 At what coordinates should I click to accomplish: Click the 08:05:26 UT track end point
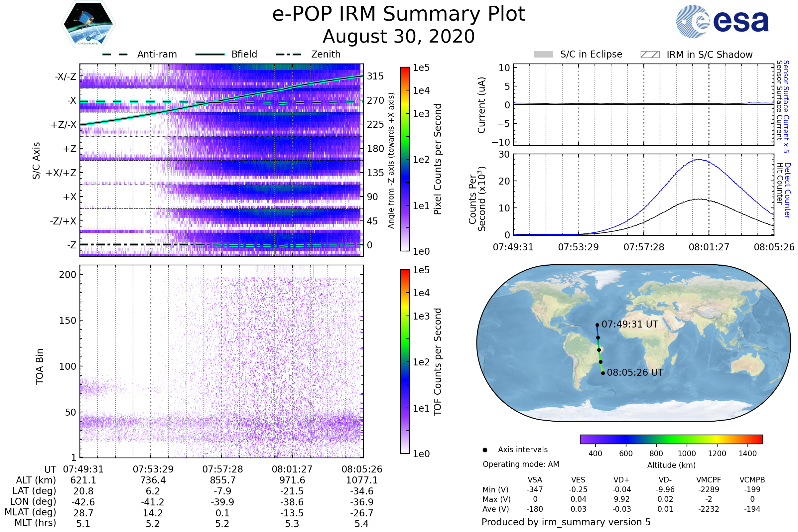coord(603,373)
